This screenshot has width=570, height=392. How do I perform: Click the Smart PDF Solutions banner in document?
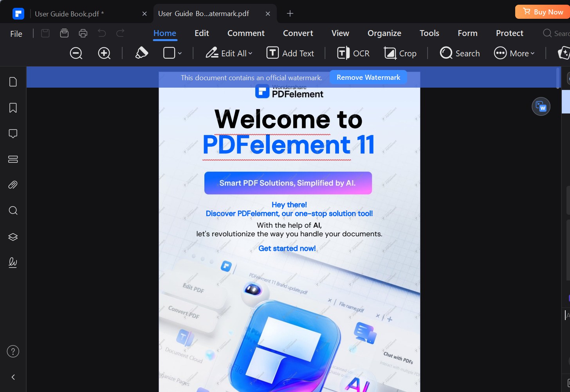[288, 183]
